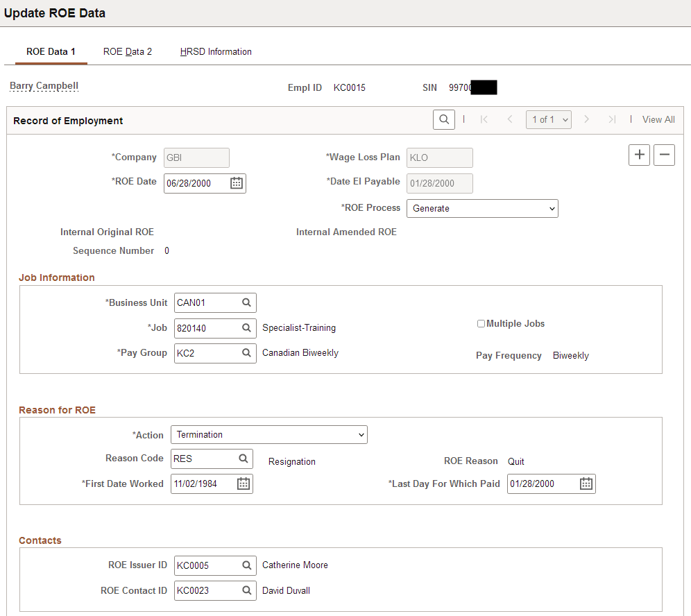The width and height of the screenshot is (691, 616).
Task: Switch to HRSD Information tab
Action: click(216, 51)
